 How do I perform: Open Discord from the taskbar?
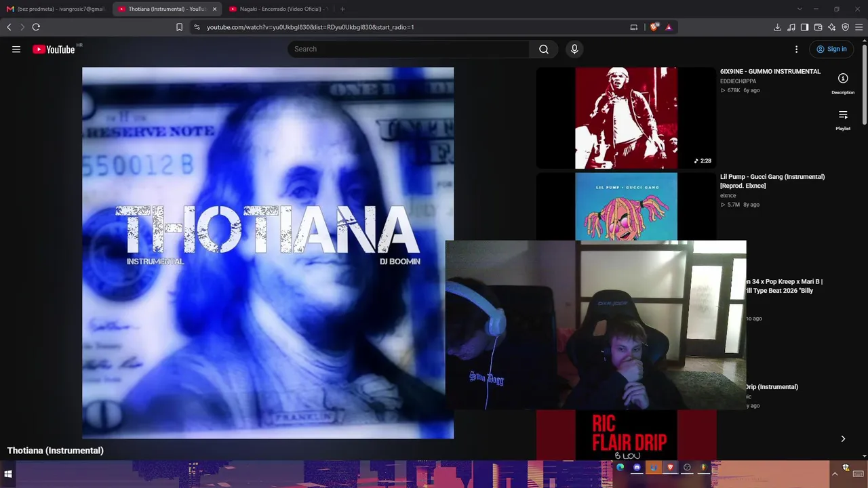click(x=637, y=467)
